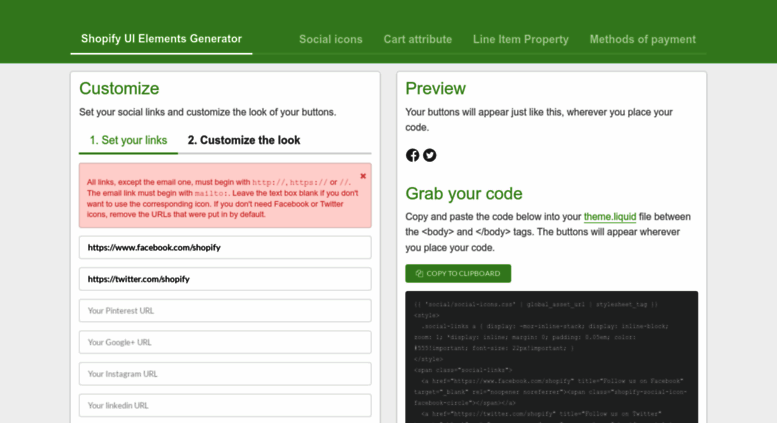Navigate to Line Item Property
777x423 pixels.
point(521,39)
